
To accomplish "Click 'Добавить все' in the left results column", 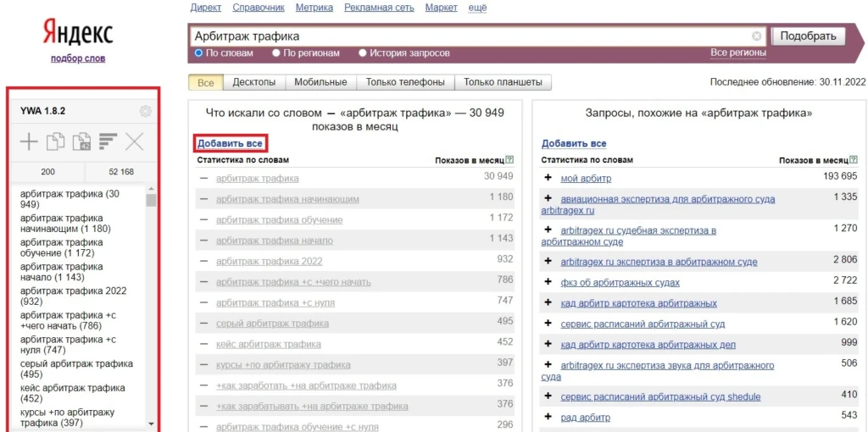I will [x=230, y=143].
